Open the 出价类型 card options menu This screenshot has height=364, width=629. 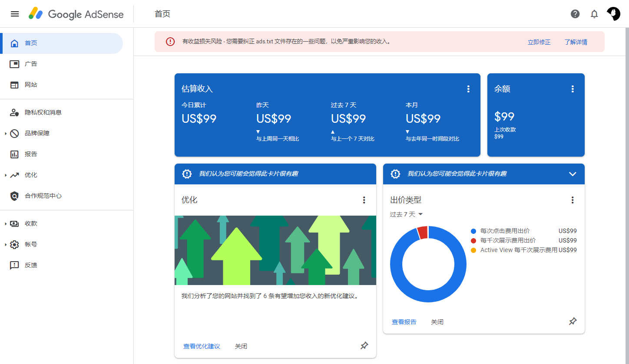(573, 200)
